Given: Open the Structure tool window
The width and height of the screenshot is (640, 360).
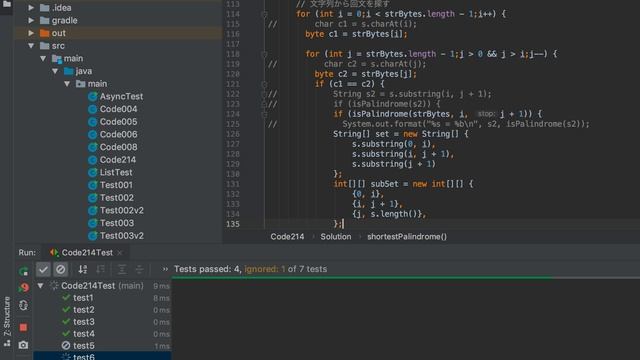Looking at the screenshot, I should click(7, 321).
